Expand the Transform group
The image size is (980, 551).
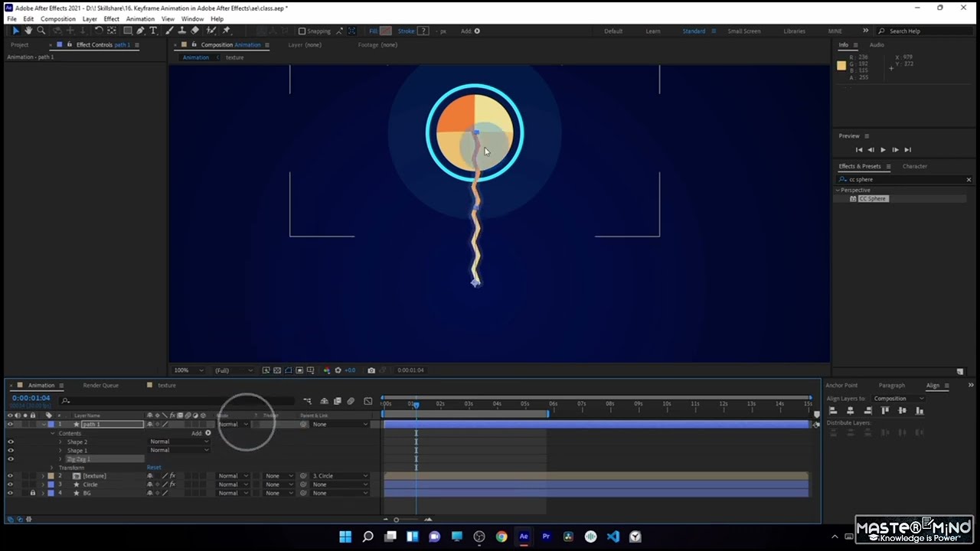[52, 468]
